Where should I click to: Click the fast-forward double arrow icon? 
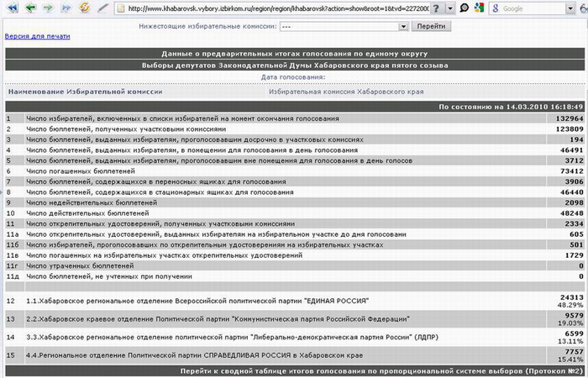pos(66,8)
